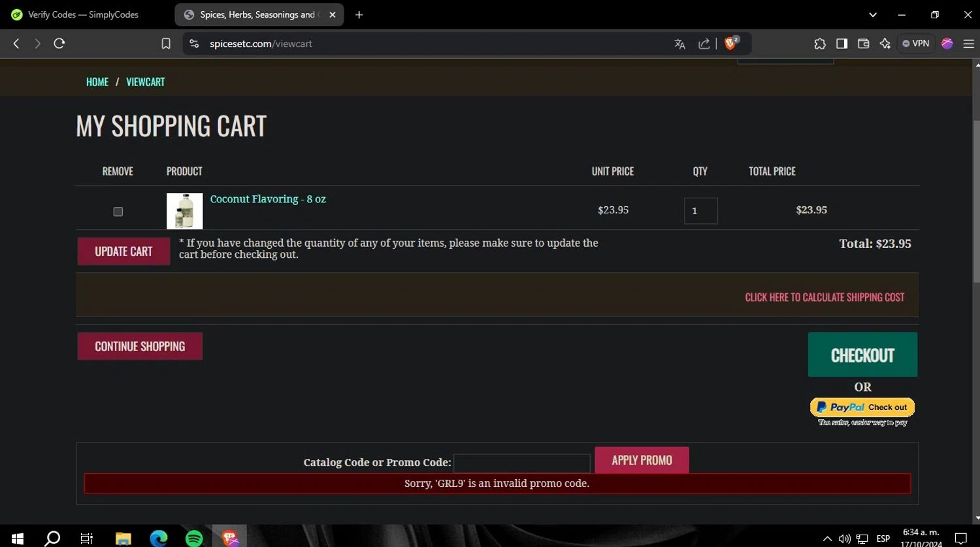Open Brave Shields lion icon

(732, 43)
